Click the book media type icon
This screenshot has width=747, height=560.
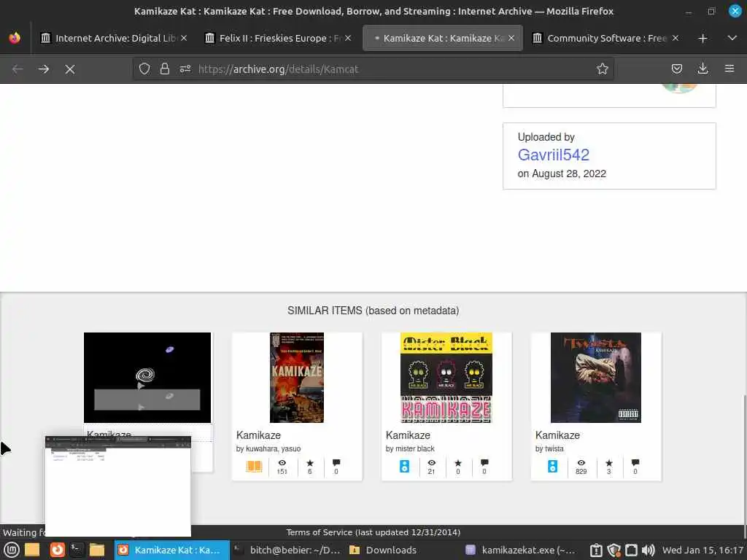click(255, 466)
